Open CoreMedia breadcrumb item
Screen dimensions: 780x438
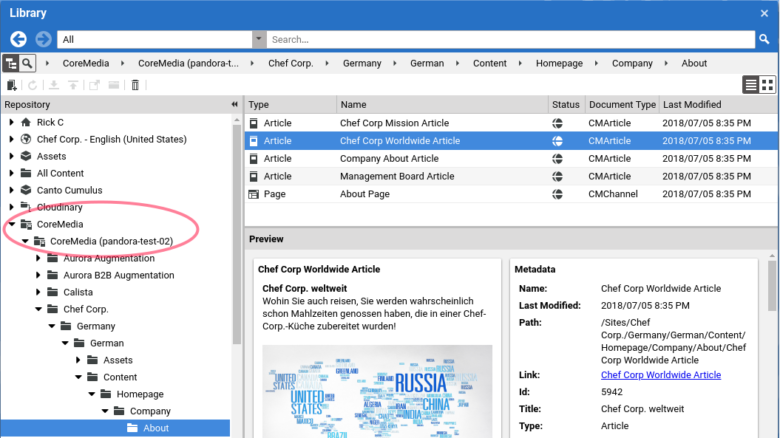point(86,63)
